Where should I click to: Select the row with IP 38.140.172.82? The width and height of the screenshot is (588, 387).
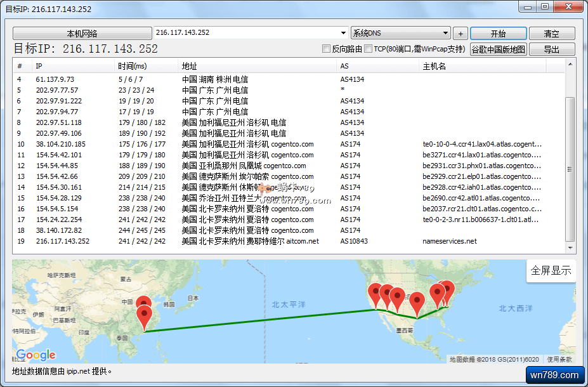[59, 231]
